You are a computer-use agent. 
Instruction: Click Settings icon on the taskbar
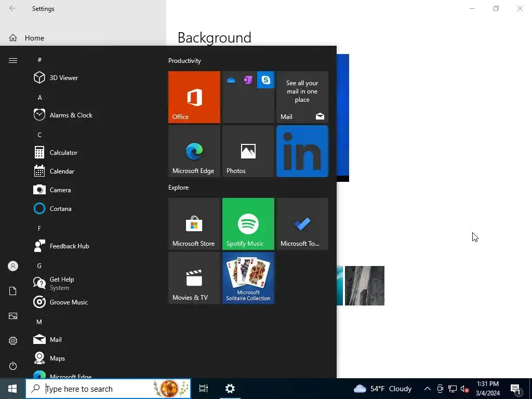(230, 389)
